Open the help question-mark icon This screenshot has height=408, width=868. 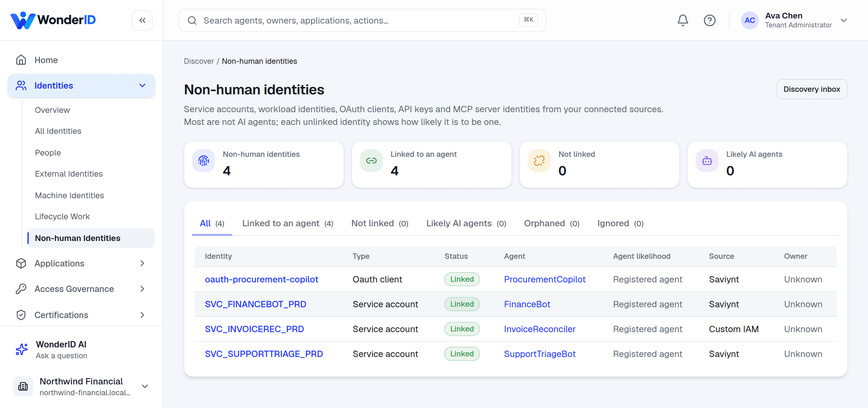[709, 20]
